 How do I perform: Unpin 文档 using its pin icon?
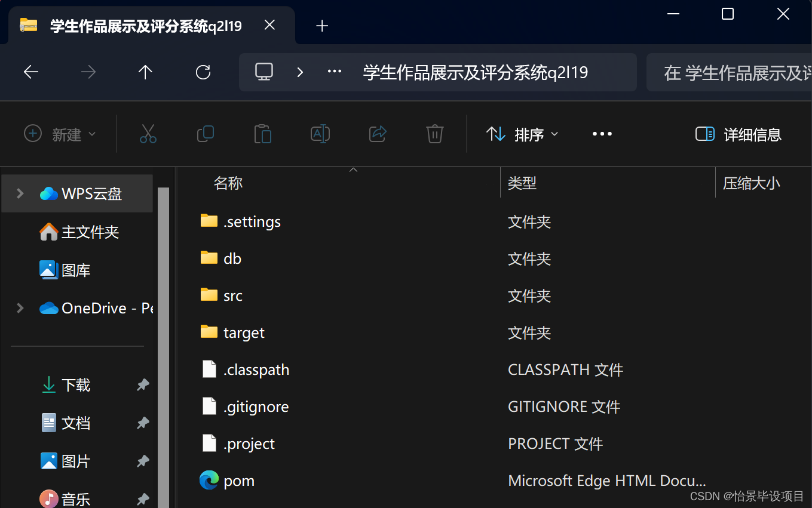(143, 423)
